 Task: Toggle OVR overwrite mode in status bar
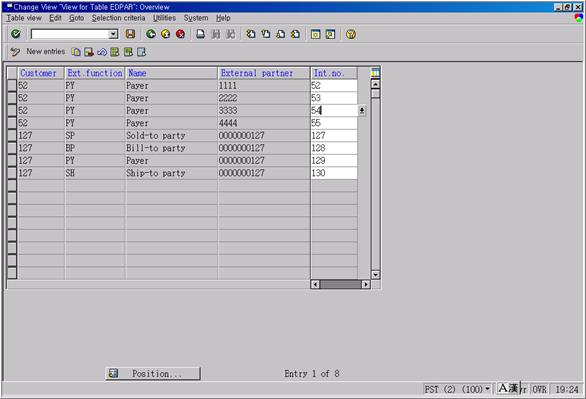[539, 389]
